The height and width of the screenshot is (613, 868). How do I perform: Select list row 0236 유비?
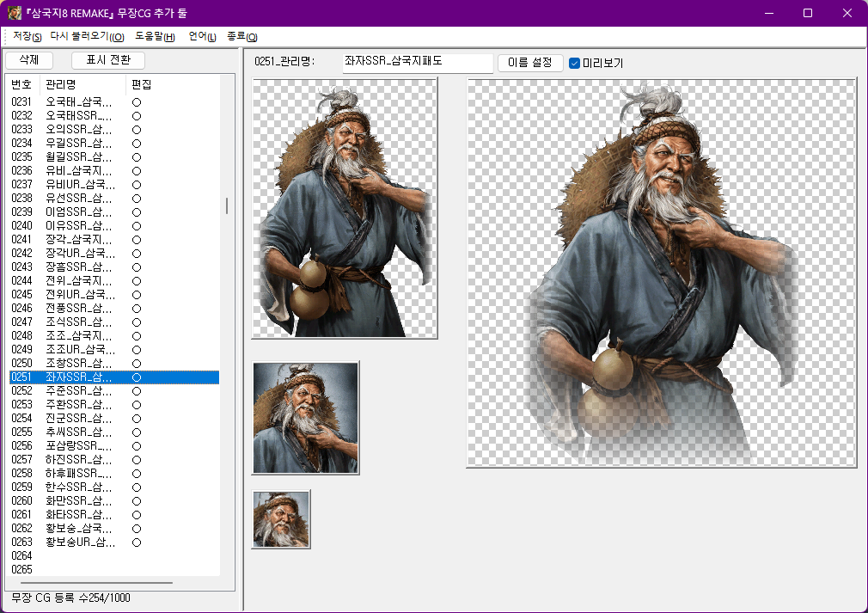(114, 170)
